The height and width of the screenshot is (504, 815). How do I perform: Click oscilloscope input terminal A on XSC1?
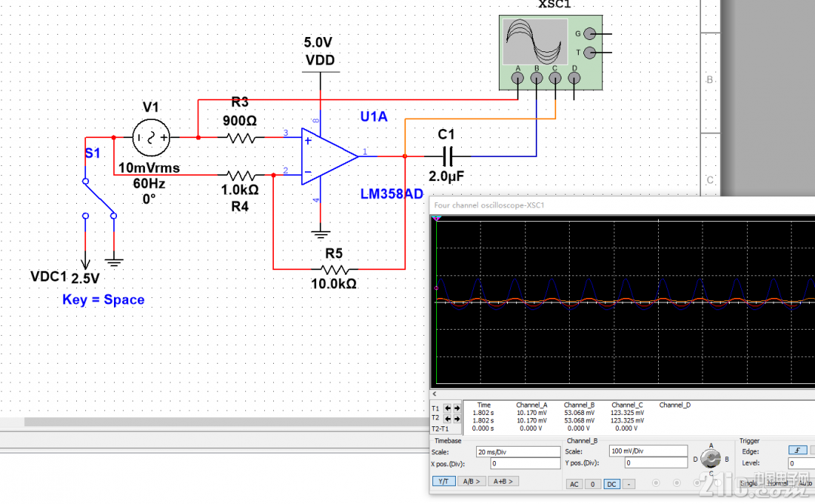(x=518, y=78)
